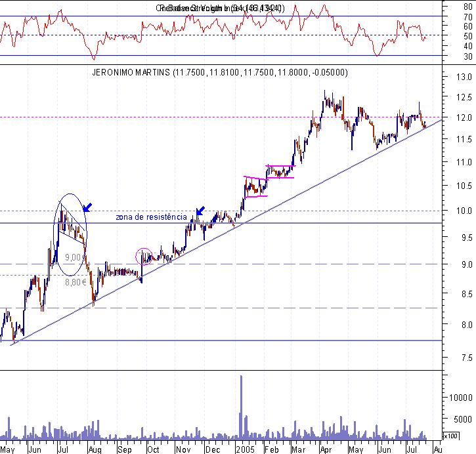Click the RSI 40 axis label
This screenshot has width=476, height=454.
[x=468, y=46]
